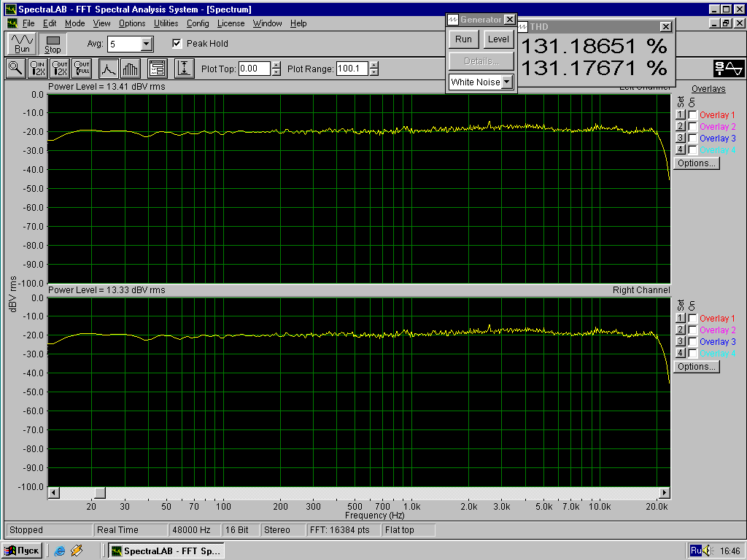Expand the White Noise generator dropdown
This screenshot has height=560, width=747.
(507, 82)
